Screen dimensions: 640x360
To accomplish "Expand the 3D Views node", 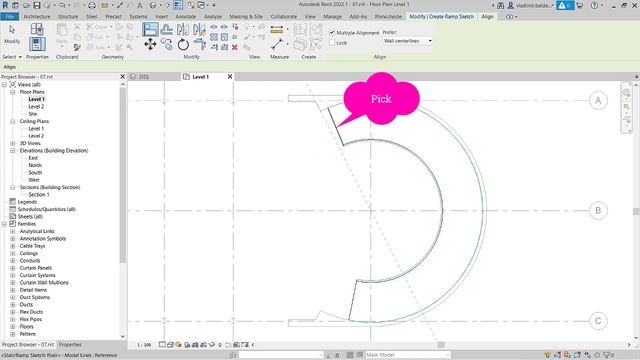I will pyautogui.click(x=13, y=143).
